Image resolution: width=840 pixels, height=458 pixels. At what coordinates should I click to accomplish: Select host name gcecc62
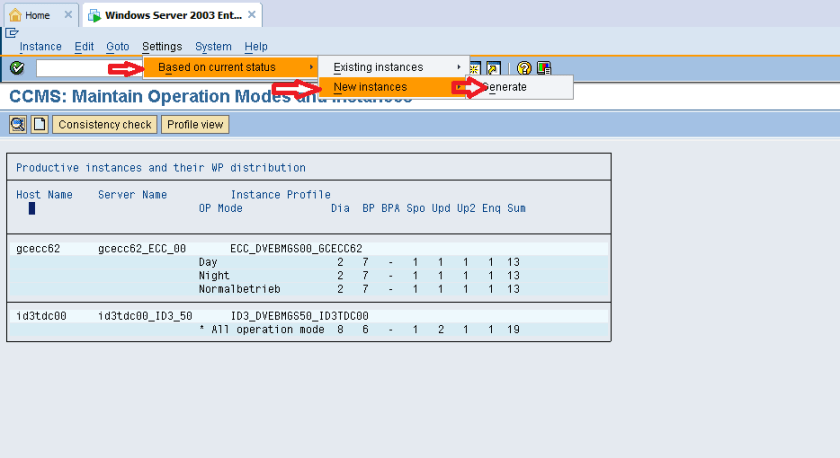point(38,249)
